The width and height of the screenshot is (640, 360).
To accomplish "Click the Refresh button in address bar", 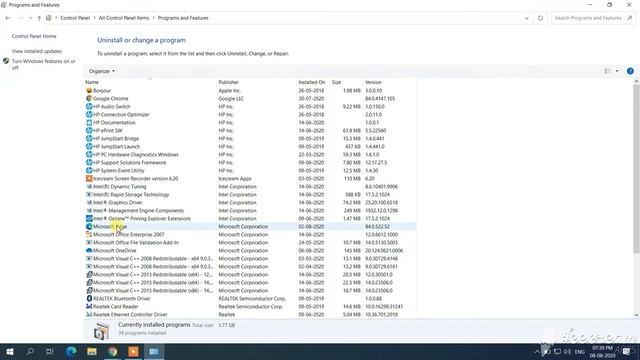I will coord(540,18).
